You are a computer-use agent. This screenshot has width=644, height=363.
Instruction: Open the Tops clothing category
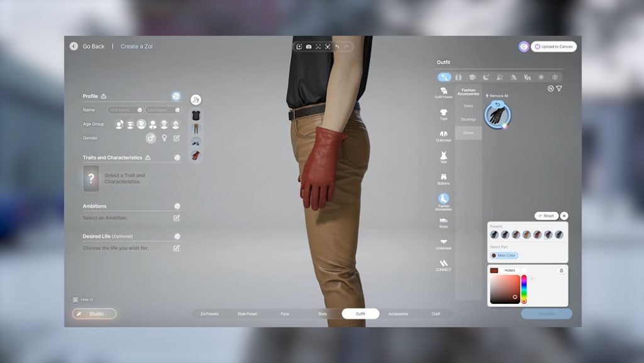(443, 114)
